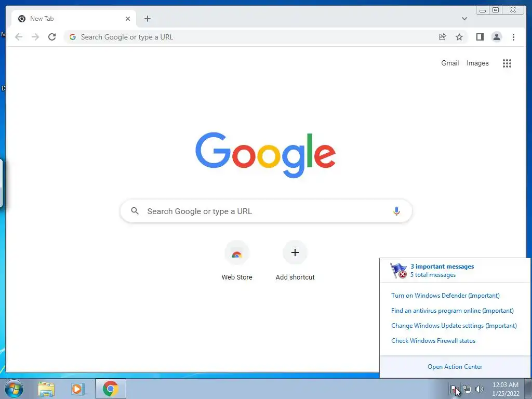Click the magnifier icon in the Google search box

[135, 211]
